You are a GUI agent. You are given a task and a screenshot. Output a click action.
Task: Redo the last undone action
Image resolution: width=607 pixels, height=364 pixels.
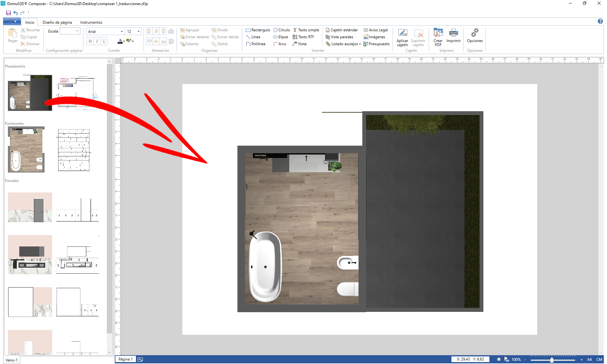tap(22, 13)
